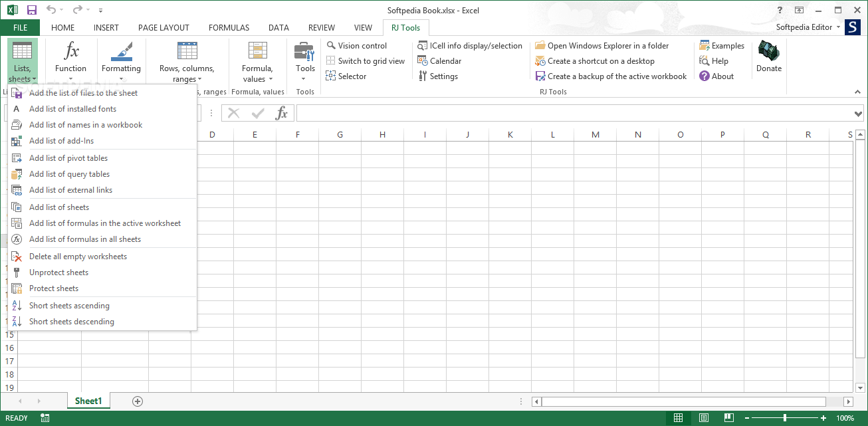Viewport: 868px width, 426px height.
Task: Click the Excel Help question mark
Action: click(x=780, y=10)
